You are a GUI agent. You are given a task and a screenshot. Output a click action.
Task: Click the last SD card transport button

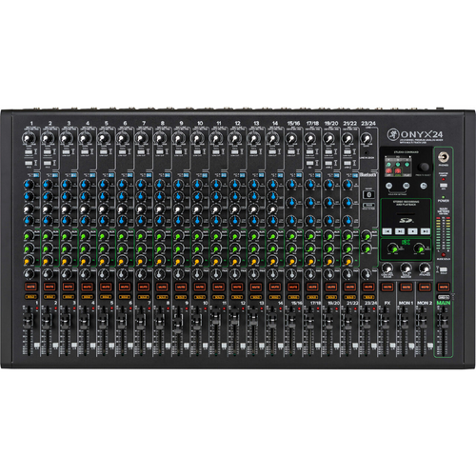click(x=426, y=231)
